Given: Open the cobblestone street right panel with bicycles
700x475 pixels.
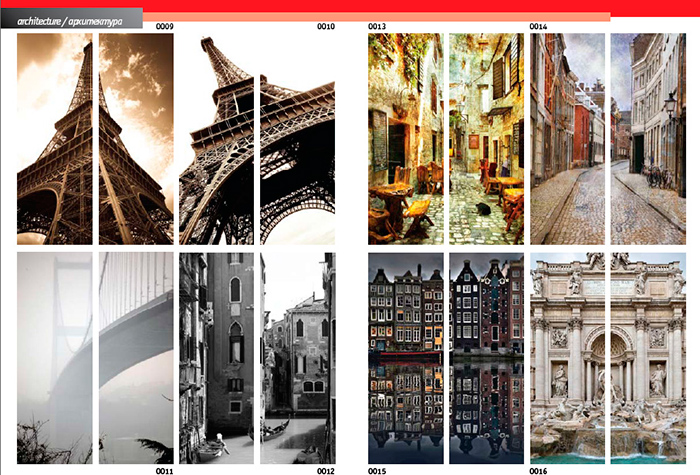Looking at the screenshot, I should point(648,139).
